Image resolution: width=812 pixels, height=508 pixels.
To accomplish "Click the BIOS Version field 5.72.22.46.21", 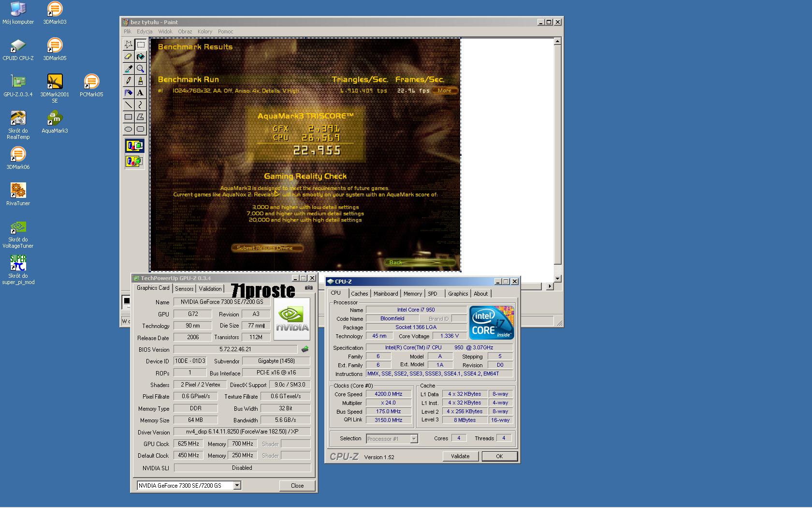I will point(235,349).
